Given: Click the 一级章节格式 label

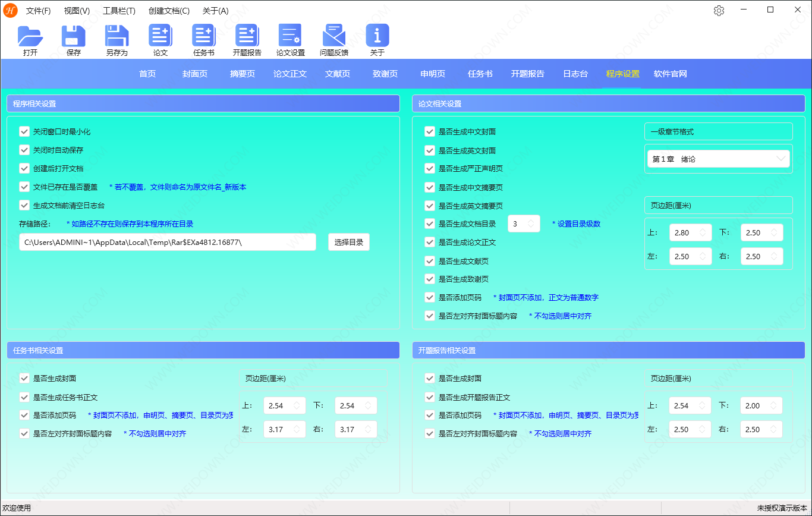Looking at the screenshot, I should 672,131.
